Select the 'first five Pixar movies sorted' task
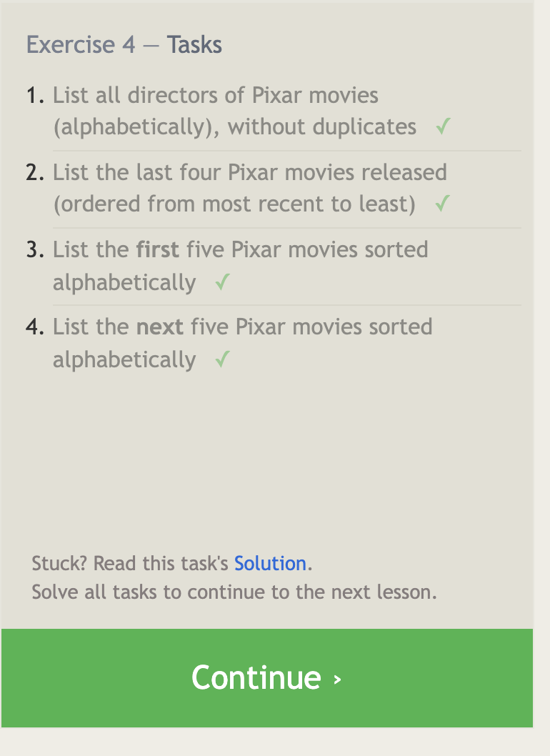 coord(240,250)
